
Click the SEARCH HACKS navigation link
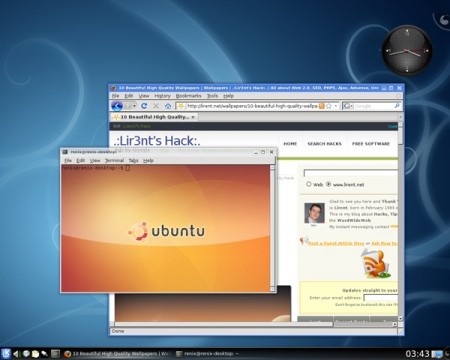[324, 144]
